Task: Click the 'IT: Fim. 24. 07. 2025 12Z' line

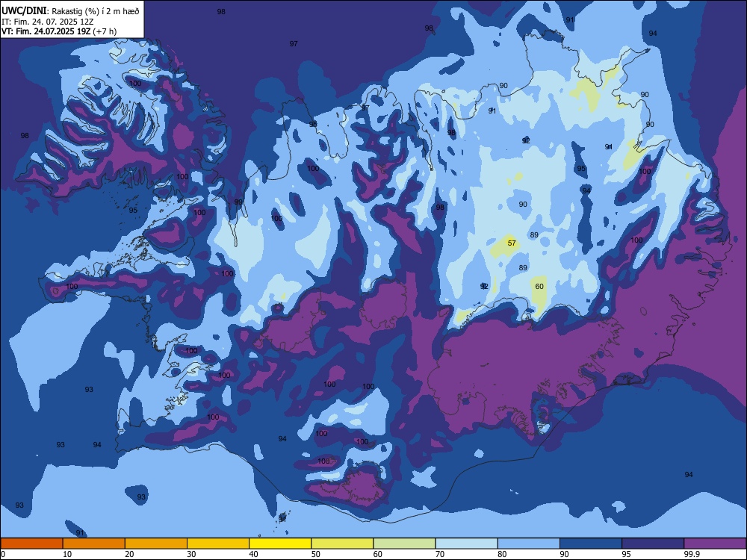Action: [x=47, y=22]
